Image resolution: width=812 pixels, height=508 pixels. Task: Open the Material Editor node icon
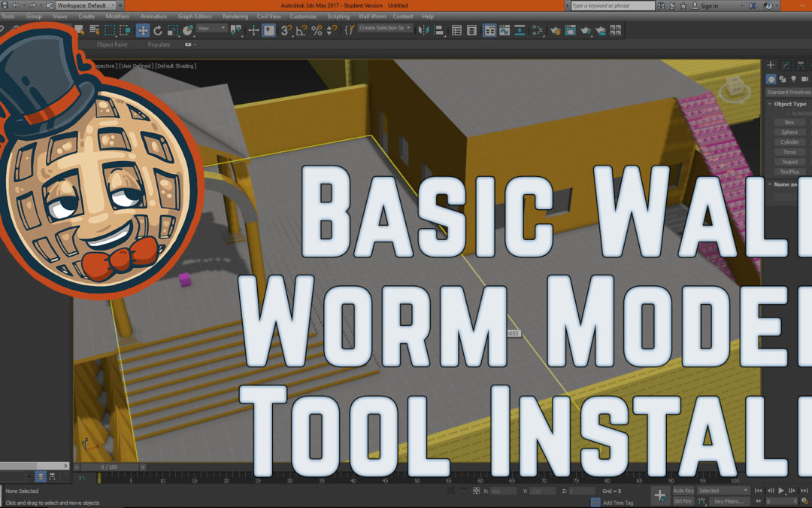(x=538, y=30)
